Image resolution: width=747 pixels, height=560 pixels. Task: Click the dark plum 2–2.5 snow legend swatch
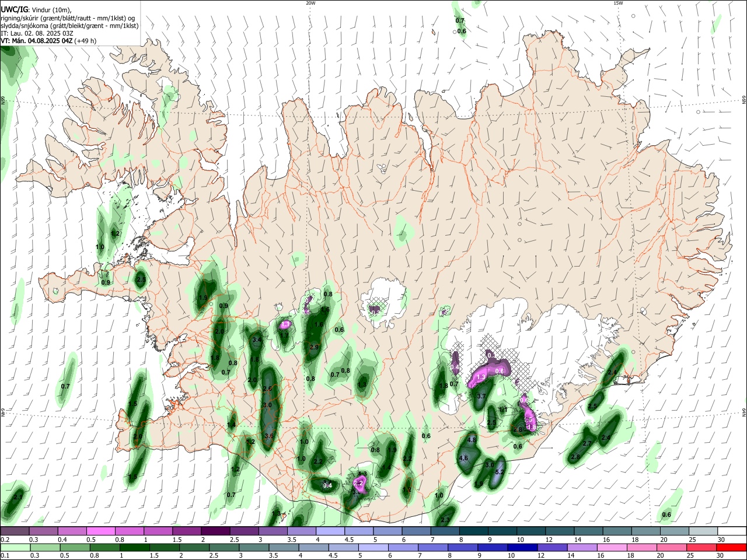215,531
